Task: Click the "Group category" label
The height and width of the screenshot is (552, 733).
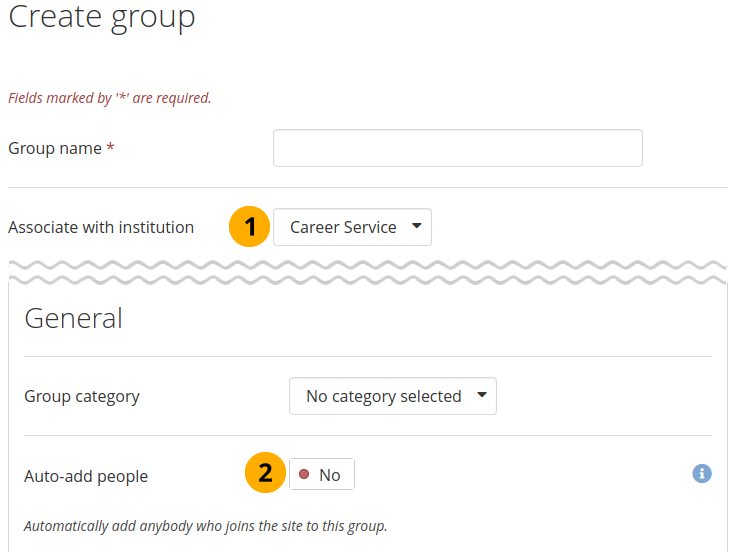Action: click(x=82, y=396)
